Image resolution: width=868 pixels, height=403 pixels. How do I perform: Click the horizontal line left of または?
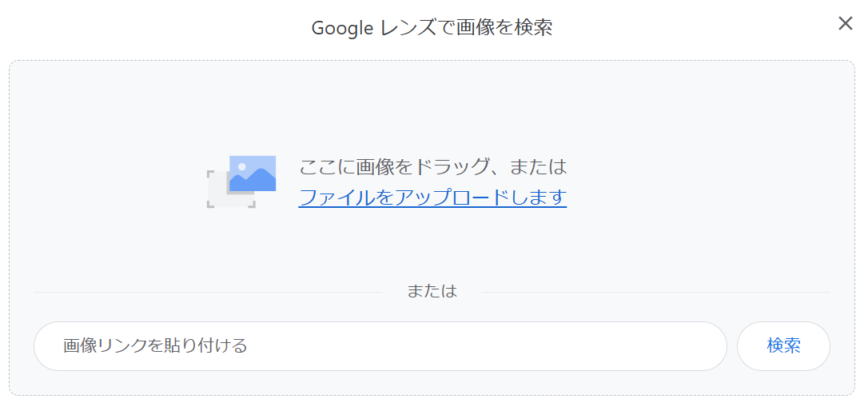[208, 292]
